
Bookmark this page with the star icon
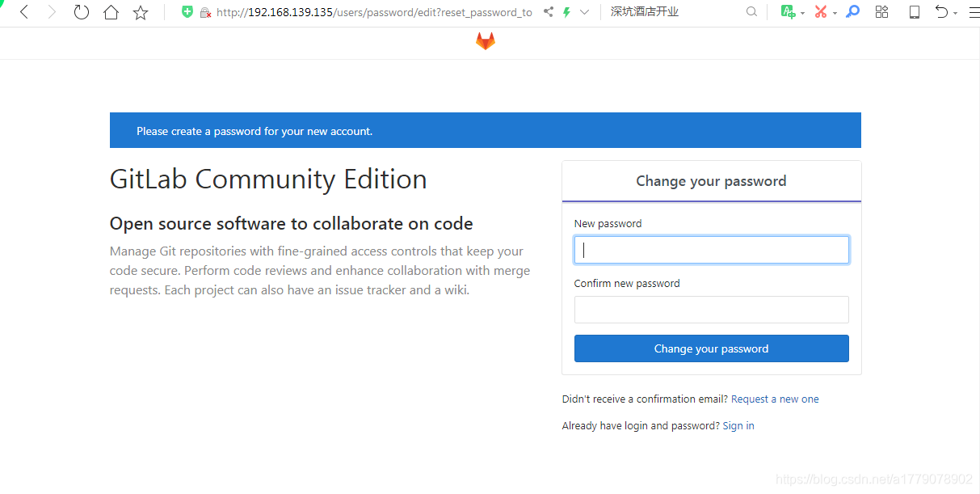pyautogui.click(x=141, y=12)
